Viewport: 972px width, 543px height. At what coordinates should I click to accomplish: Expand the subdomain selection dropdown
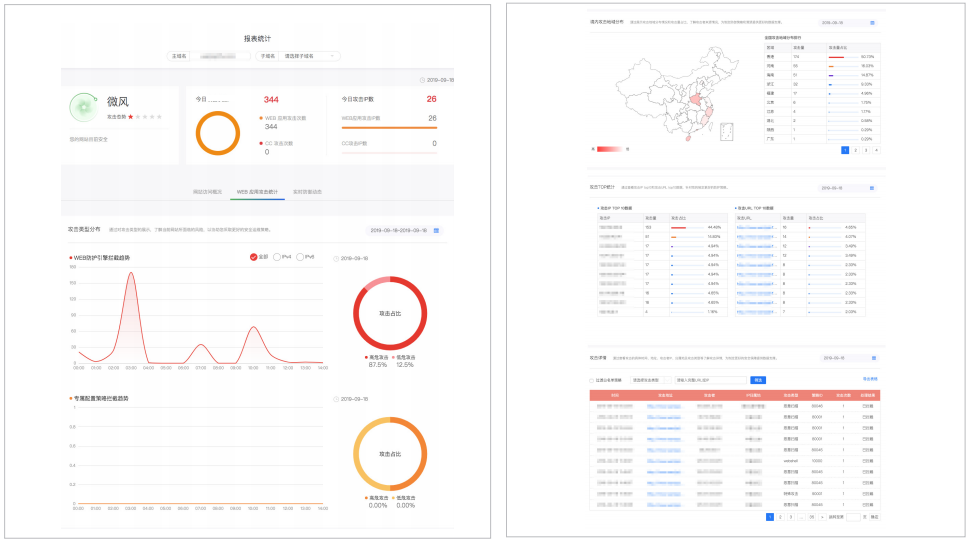pos(309,56)
